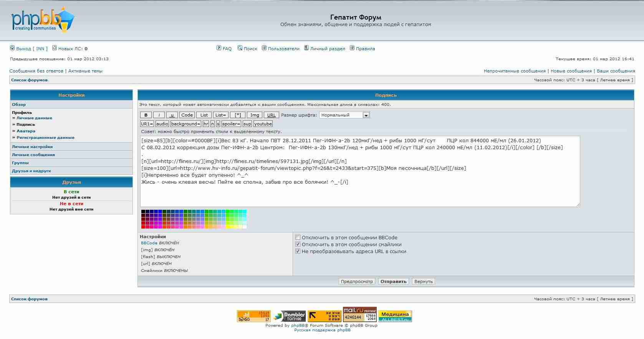
Task: Toggle Отключить в этом сообщении BBCode checkbox
Action: 298,237
